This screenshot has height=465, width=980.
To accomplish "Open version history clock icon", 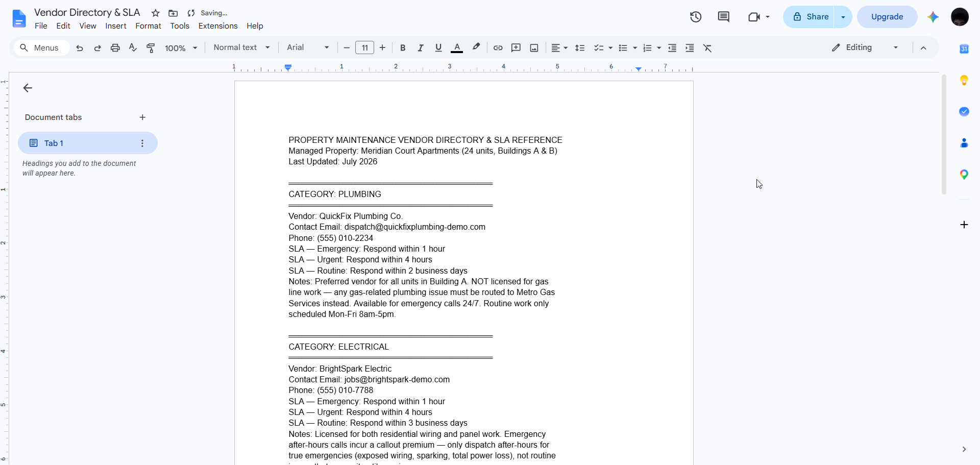I will pos(696,17).
